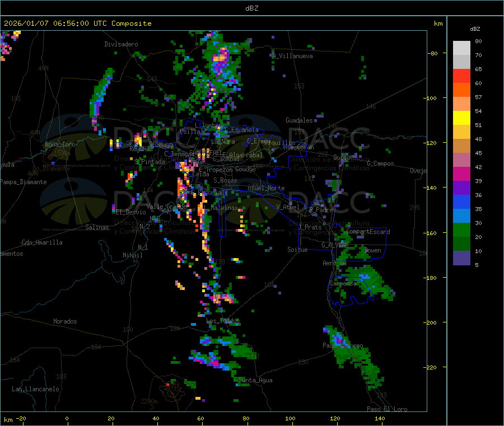Click the slate 5-10 dBZ legend swatch
The height and width of the screenshot is (426, 504).
[x=461, y=258]
